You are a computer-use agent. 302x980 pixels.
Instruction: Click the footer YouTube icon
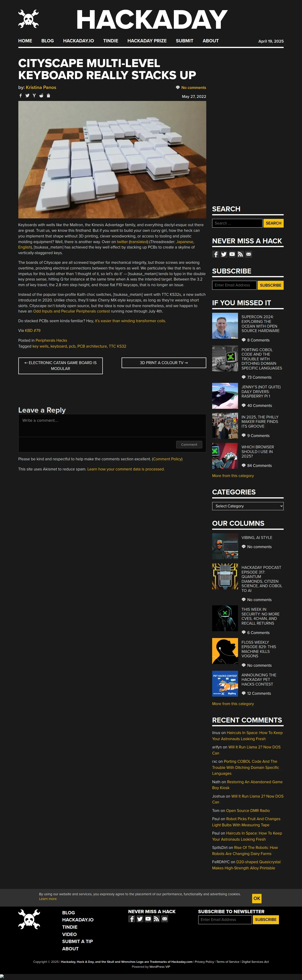point(148,919)
